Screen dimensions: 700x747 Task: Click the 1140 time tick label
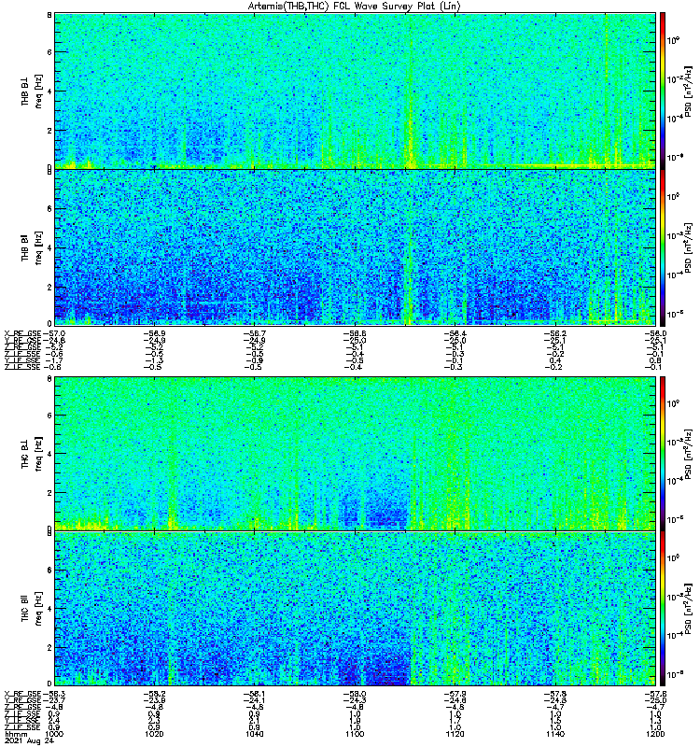(555, 734)
